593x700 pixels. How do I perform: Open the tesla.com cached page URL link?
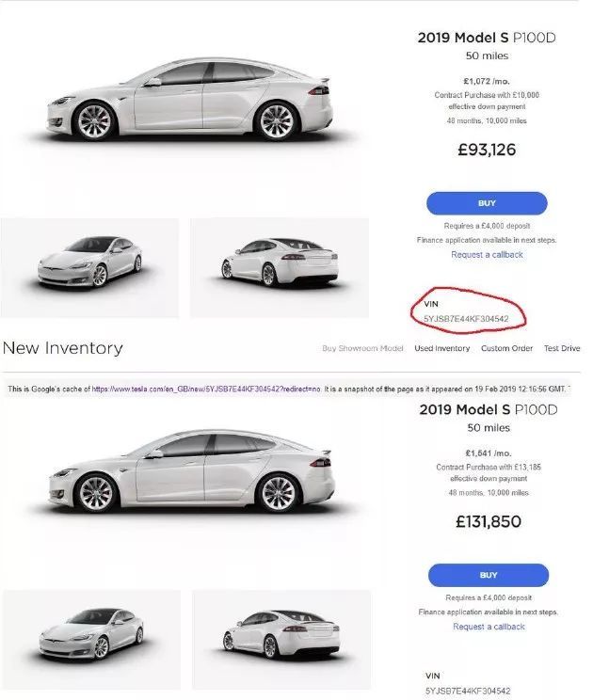point(206,389)
